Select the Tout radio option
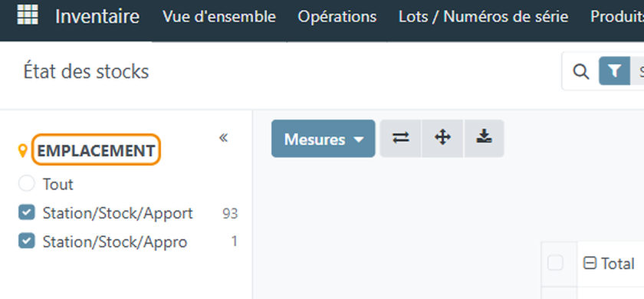The height and width of the screenshot is (299, 644). coord(27,183)
